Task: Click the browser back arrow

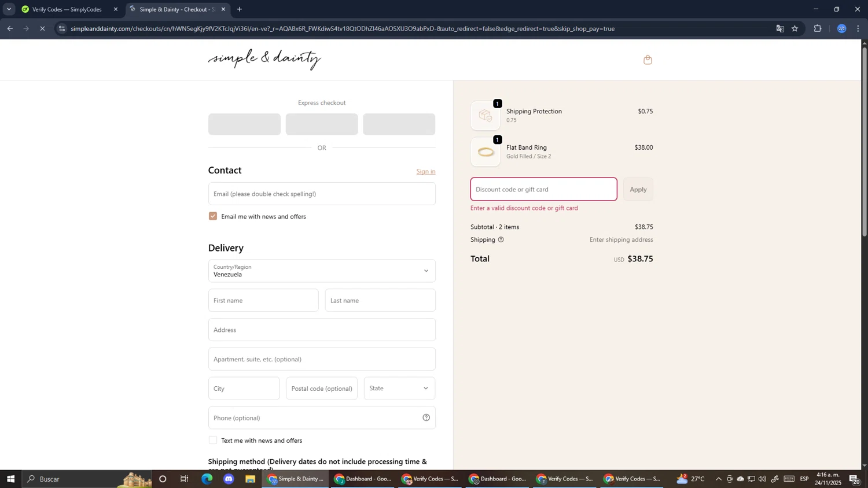Action: [x=9, y=28]
